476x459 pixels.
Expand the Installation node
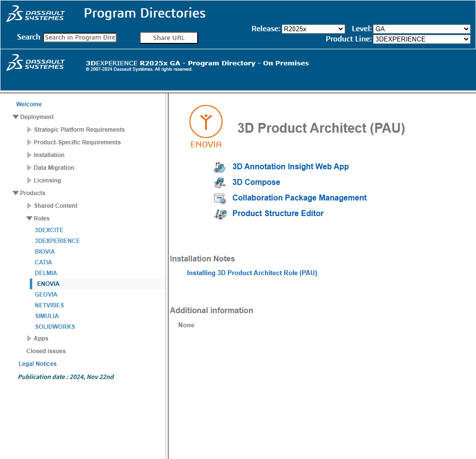(x=29, y=155)
